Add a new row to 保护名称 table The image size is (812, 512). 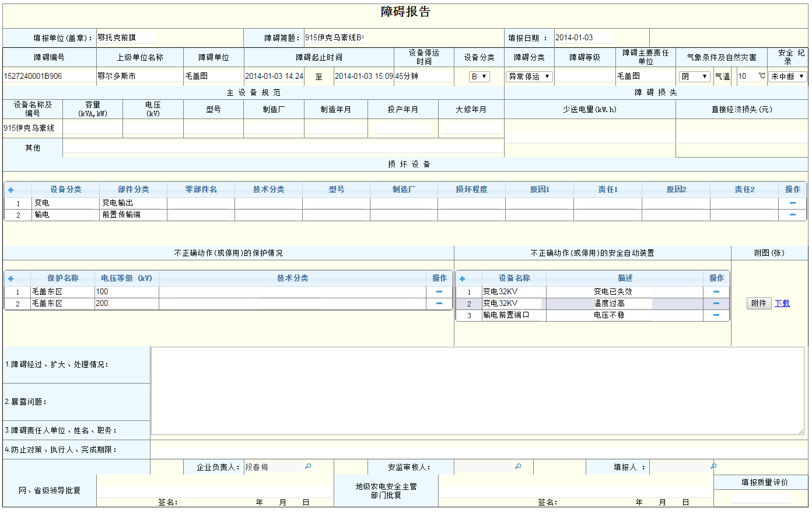tap(11, 278)
